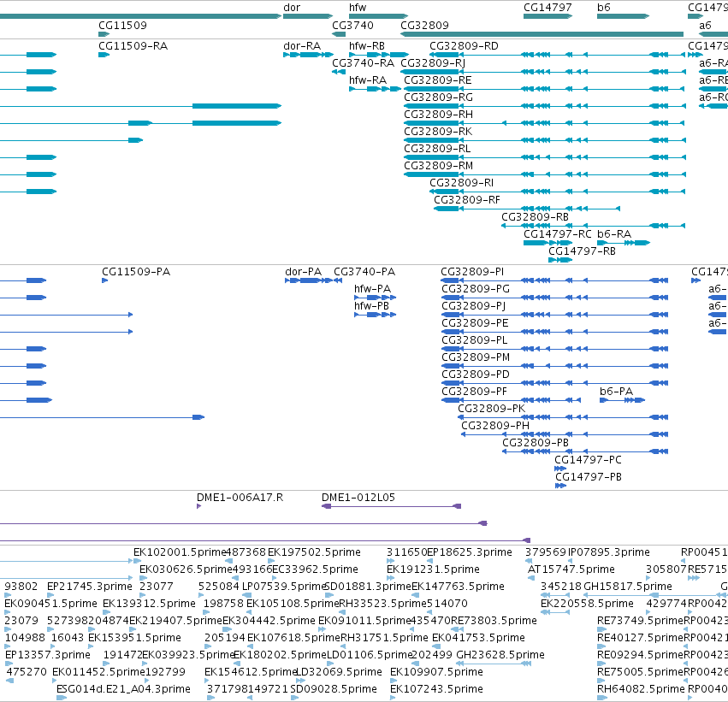
Task: Select the CG32809-PG protein label
Action: coord(476,289)
